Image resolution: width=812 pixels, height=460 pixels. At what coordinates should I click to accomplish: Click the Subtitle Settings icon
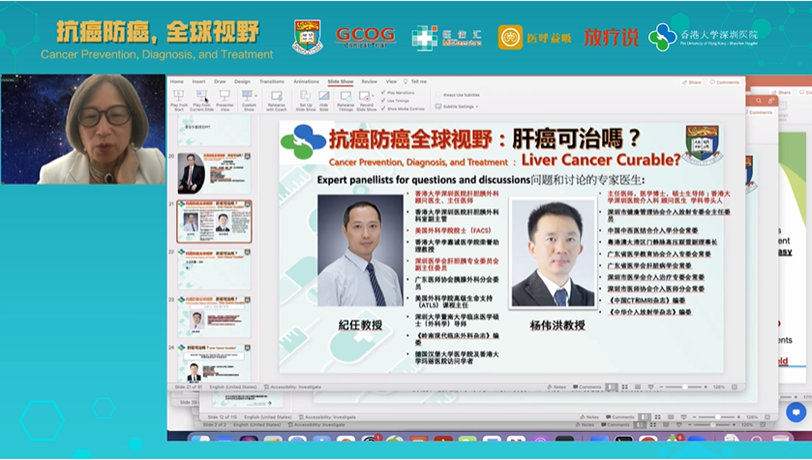(439, 106)
